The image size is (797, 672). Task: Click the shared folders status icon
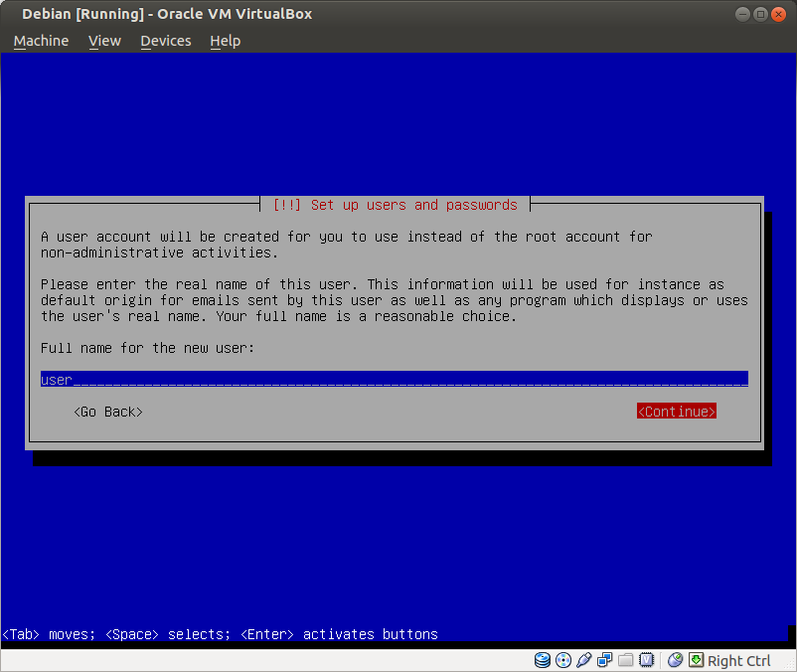pyautogui.click(x=626, y=660)
